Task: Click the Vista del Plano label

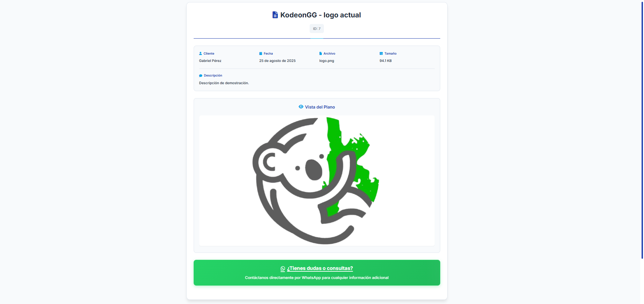Action: point(320,107)
